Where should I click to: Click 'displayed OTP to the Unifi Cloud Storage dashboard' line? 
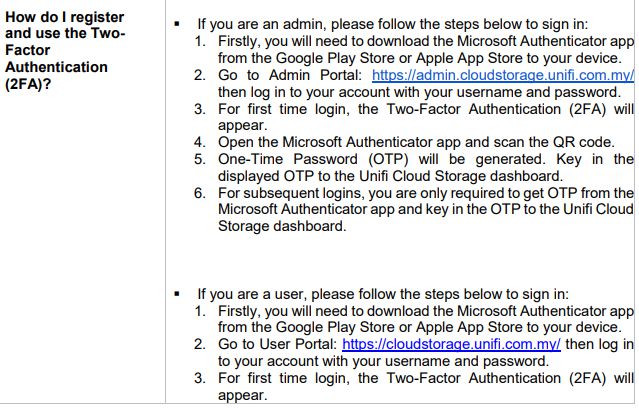(x=390, y=176)
